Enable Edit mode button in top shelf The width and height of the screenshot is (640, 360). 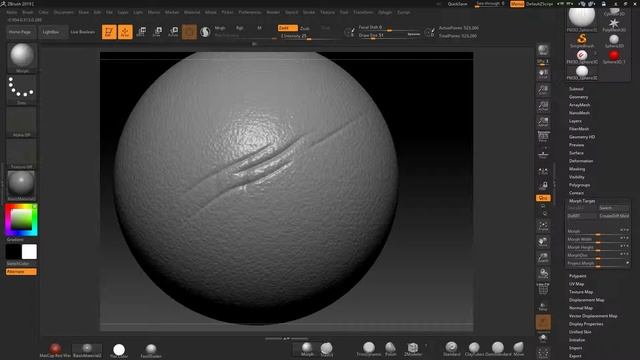point(109,32)
